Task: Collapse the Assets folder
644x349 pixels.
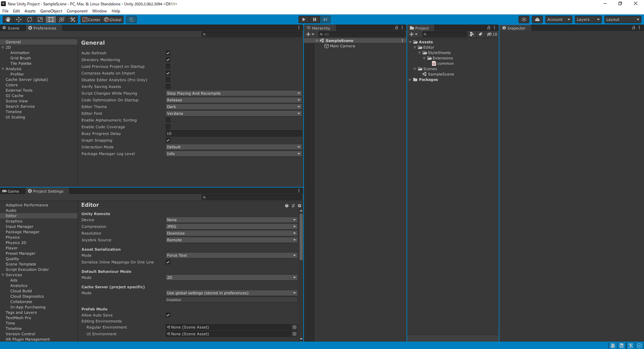Action: [411, 42]
